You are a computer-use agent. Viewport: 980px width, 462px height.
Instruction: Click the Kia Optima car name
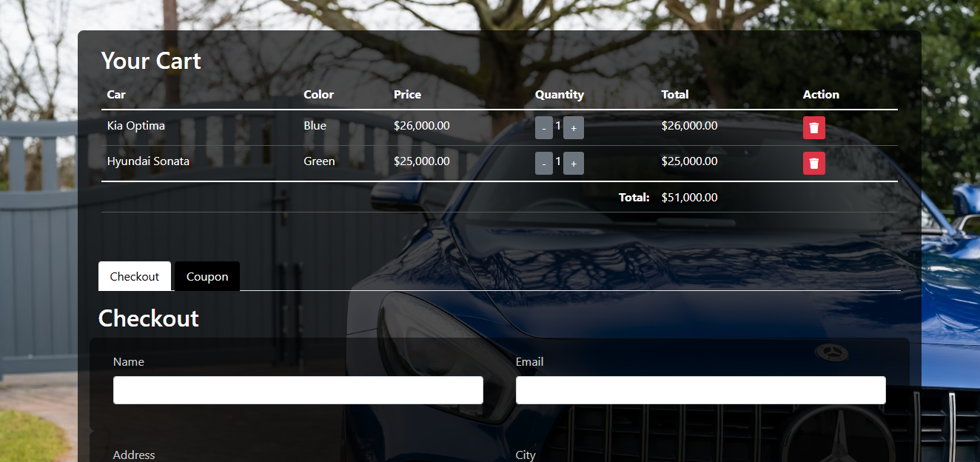[x=136, y=126]
